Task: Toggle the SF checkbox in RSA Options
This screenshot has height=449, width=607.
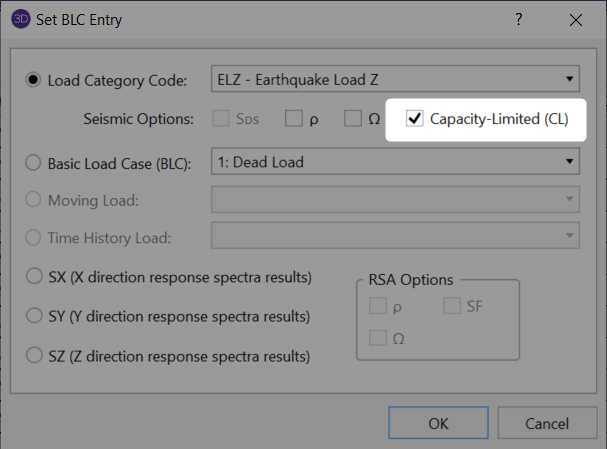Action: tap(452, 304)
